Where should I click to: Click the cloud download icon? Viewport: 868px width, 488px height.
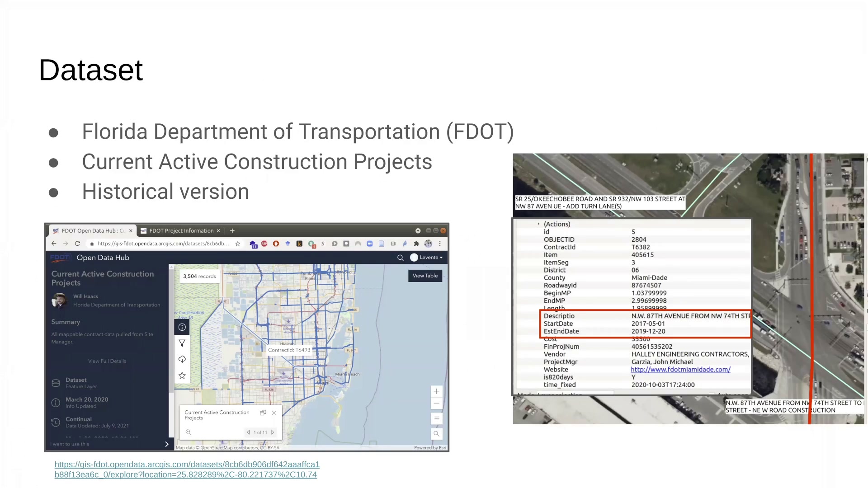tap(182, 359)
